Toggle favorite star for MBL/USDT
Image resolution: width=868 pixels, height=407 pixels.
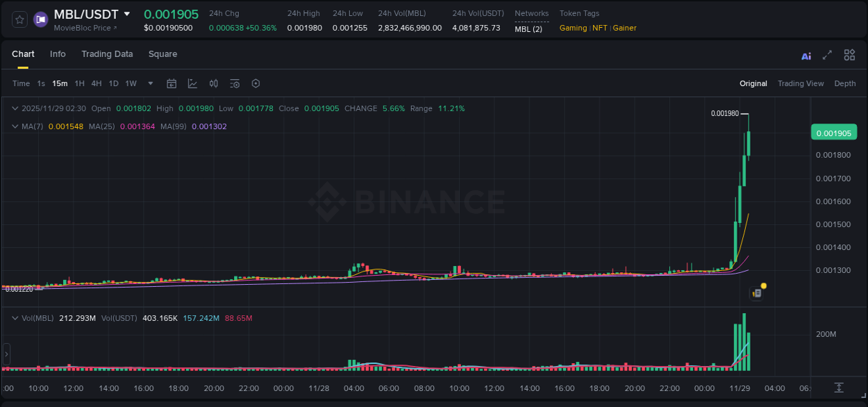tap(19, 19)
